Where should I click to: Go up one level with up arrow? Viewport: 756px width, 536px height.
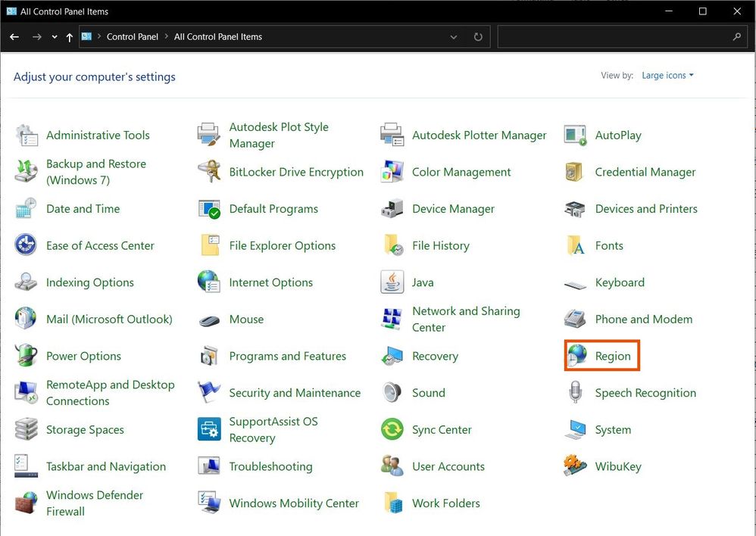[70, 37]
